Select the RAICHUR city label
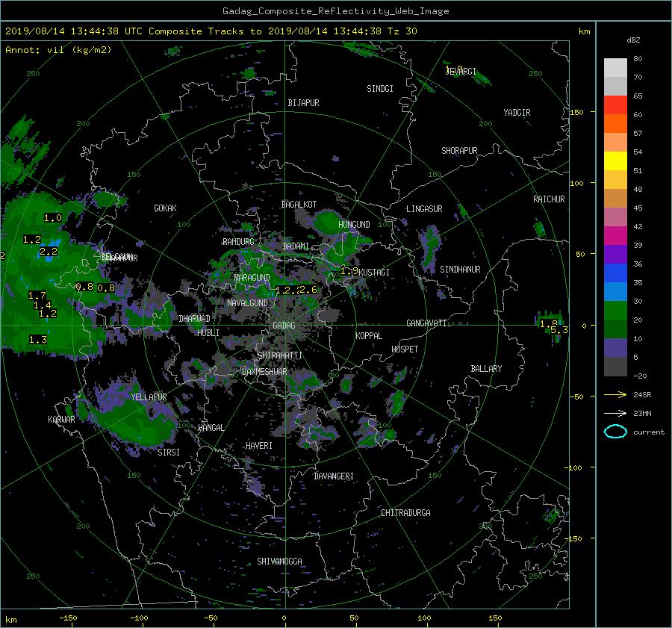 pos(549,199)
